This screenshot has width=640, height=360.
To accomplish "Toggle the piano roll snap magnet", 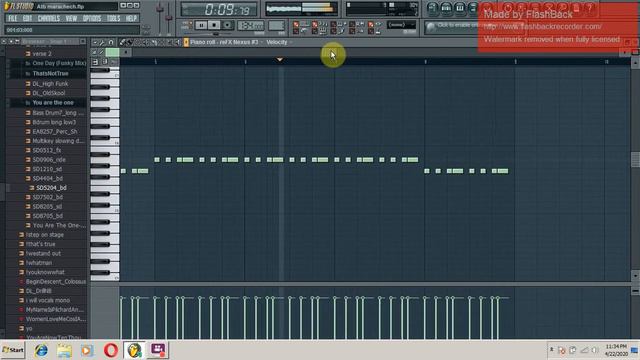I will pos(111,42).
